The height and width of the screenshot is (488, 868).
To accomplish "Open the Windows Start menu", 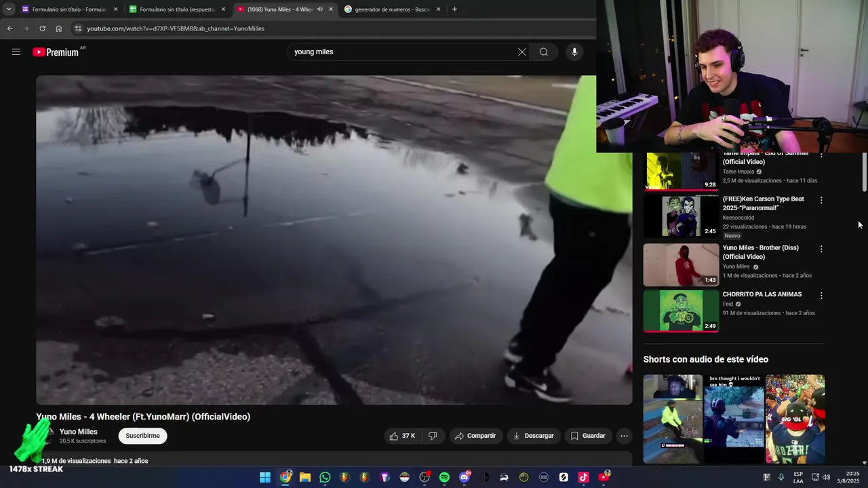I will pos(265,477).
